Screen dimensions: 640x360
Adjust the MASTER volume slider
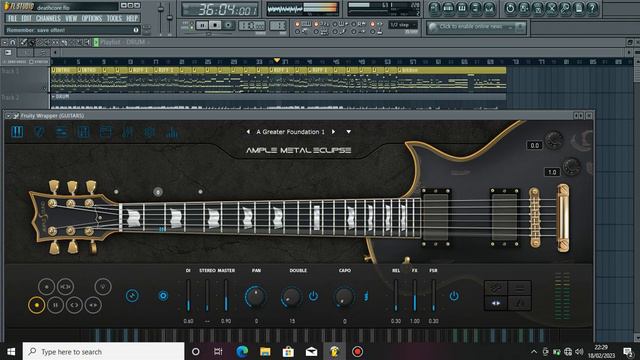(x=226, y=296)
